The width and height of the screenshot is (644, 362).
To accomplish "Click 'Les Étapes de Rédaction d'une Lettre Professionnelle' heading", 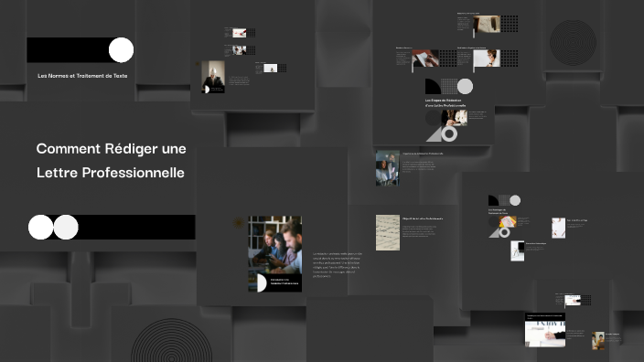I will (x=445, y=103).
